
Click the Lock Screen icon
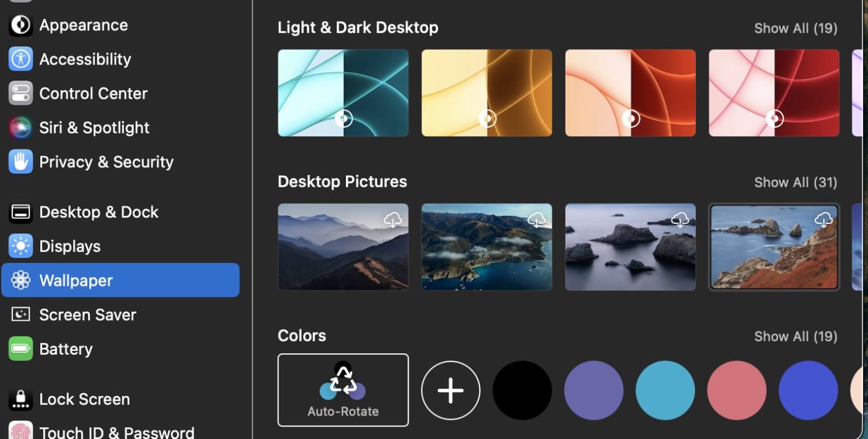coord(20,399)
